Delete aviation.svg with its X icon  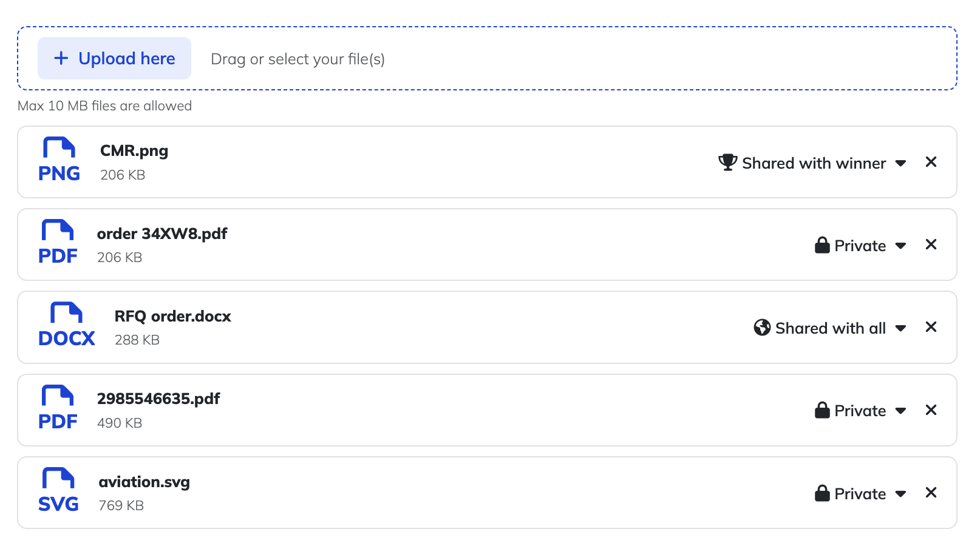click(x=931, y=493)
